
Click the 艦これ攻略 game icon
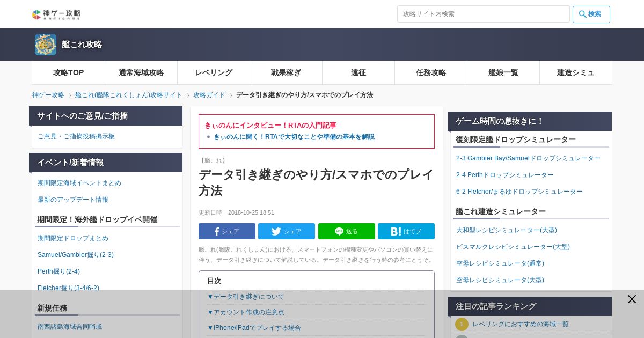(46, 45)
